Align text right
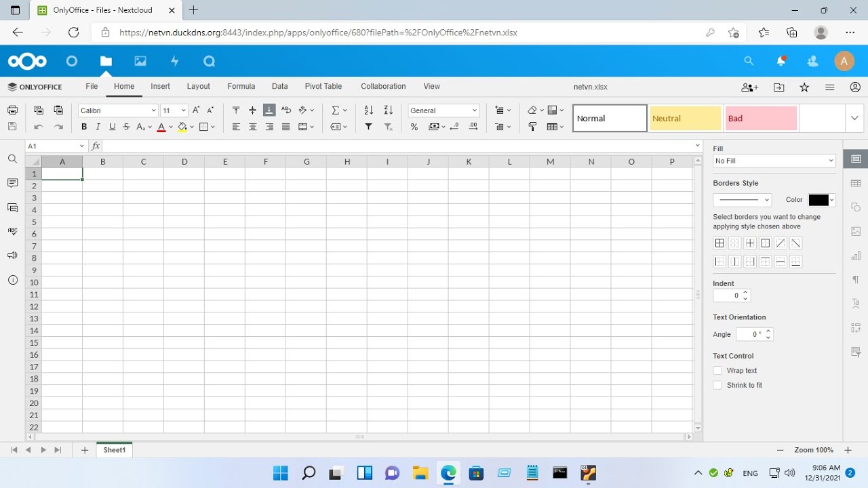The width and height of the screenshot is (868, 488). 269,127
